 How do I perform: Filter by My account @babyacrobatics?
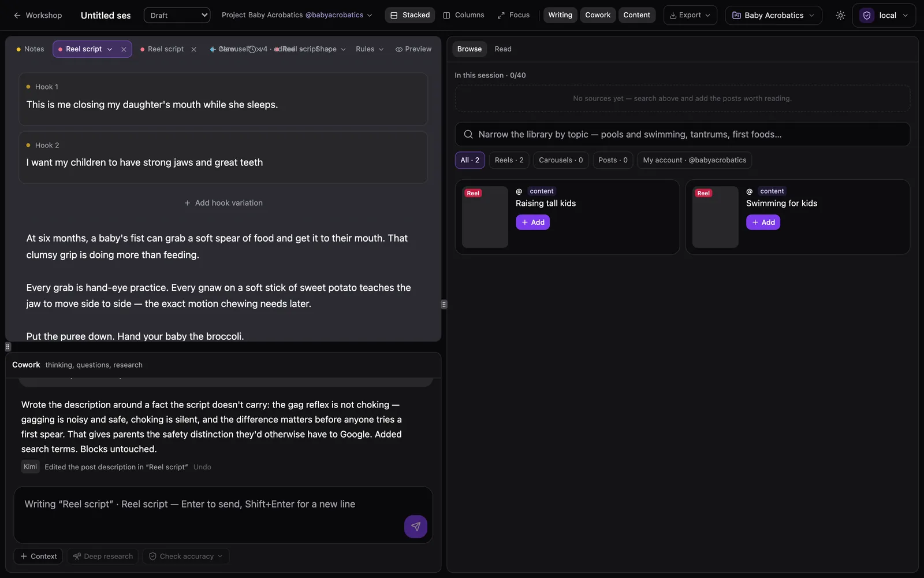pos(694,160)
